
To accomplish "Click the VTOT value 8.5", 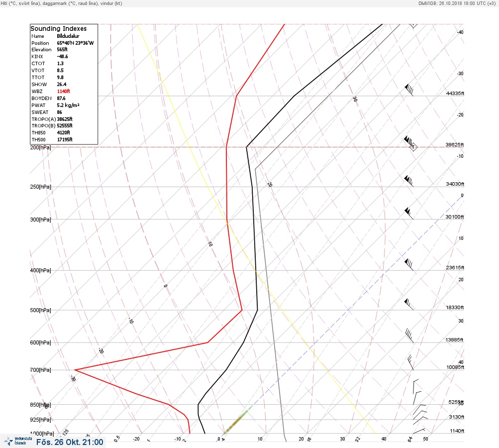I will pos(60,70).
